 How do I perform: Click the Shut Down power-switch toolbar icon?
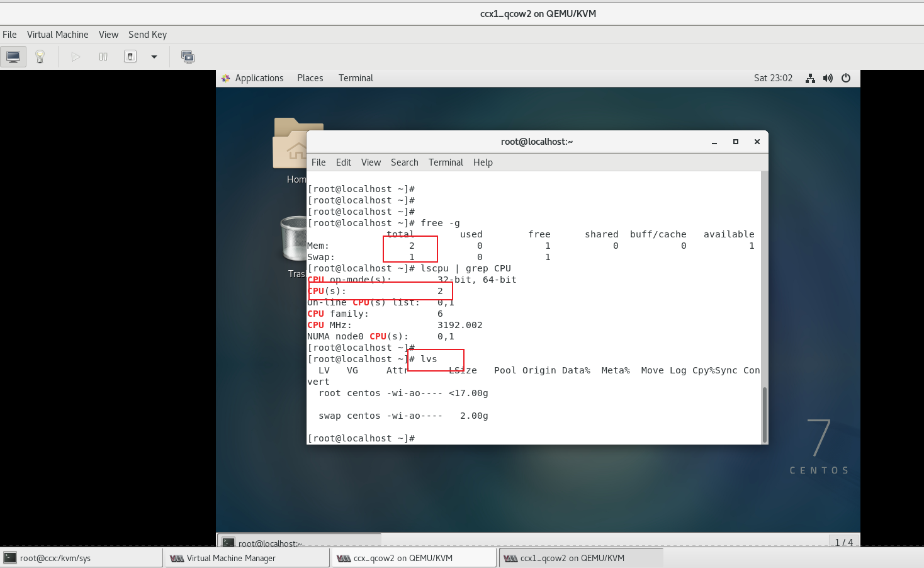click(x=130, y=56)
